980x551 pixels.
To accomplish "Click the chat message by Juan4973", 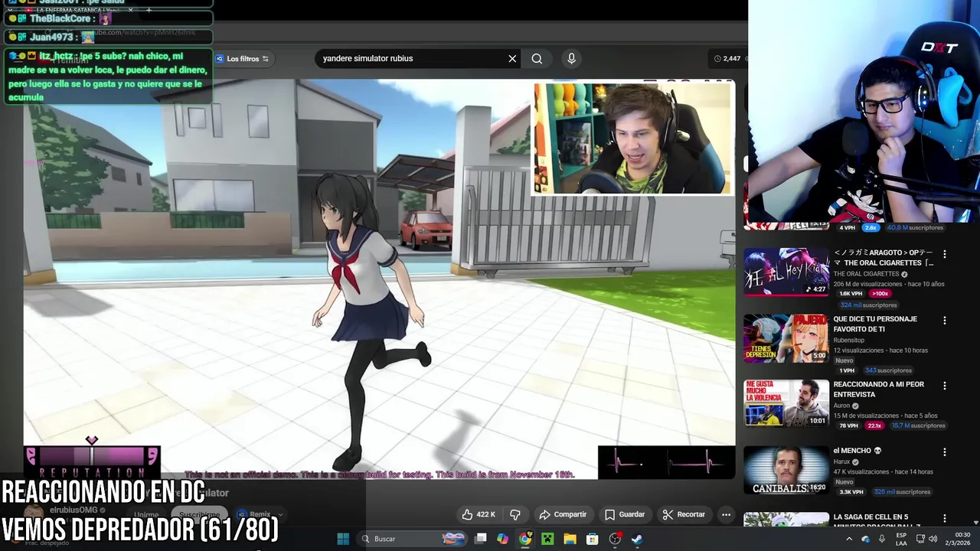I will pos(107,37).
